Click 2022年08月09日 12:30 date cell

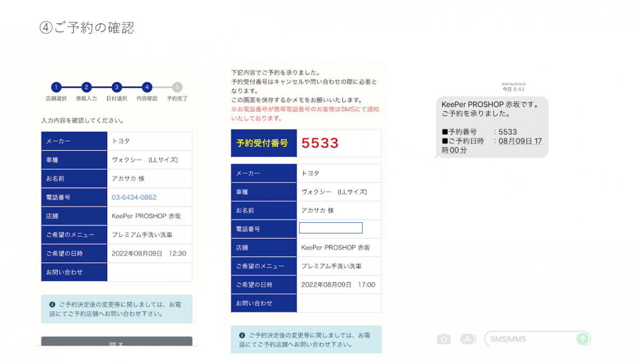(x=149, y=254)
